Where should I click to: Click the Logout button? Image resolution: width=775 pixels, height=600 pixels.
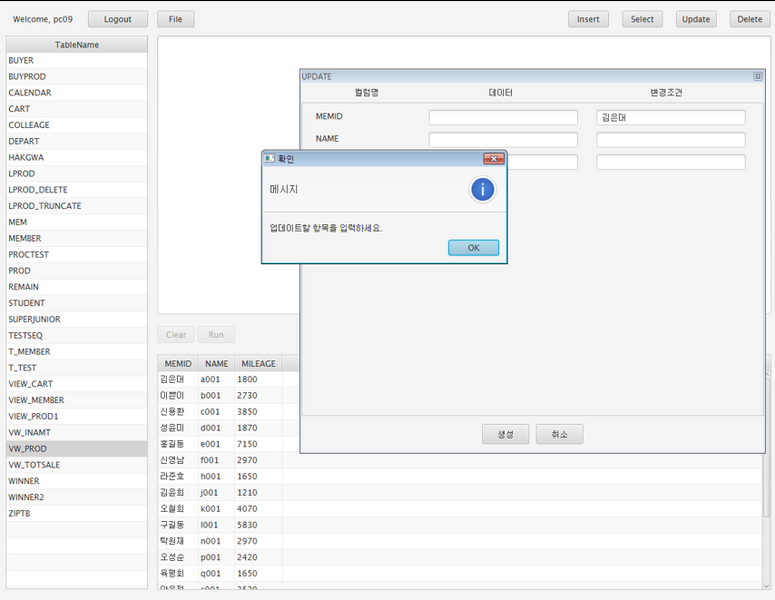click(x=117, y=19)
